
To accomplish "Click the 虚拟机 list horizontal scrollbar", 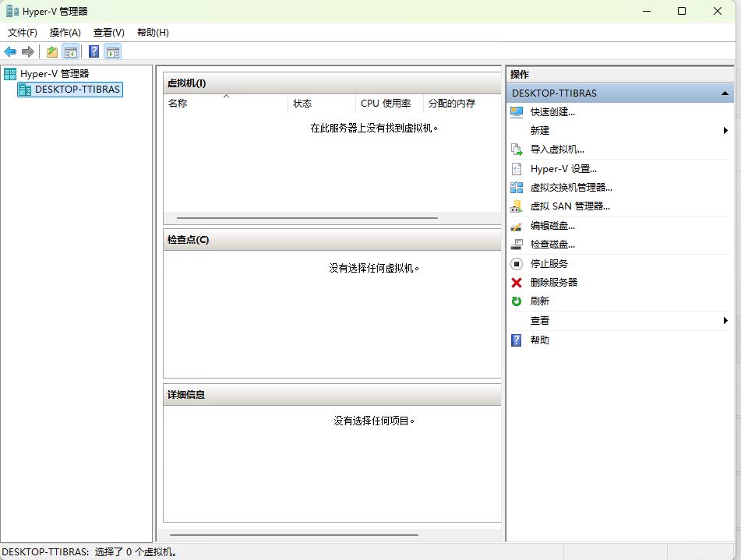I will [307, 218].
